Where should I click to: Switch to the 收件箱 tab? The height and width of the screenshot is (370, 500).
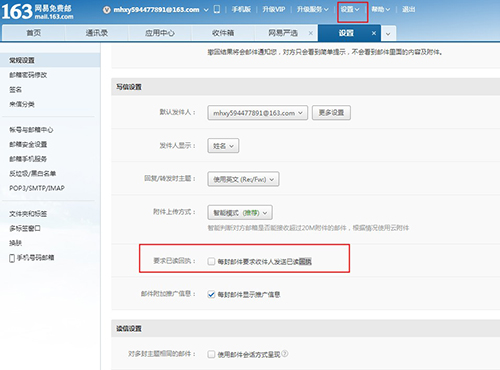(223, 33)
